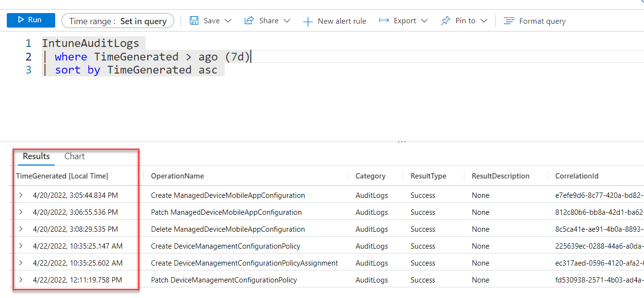Click the Share arrow icon
The width and height of the screenshot is (644, 298).
pos(249,21)
